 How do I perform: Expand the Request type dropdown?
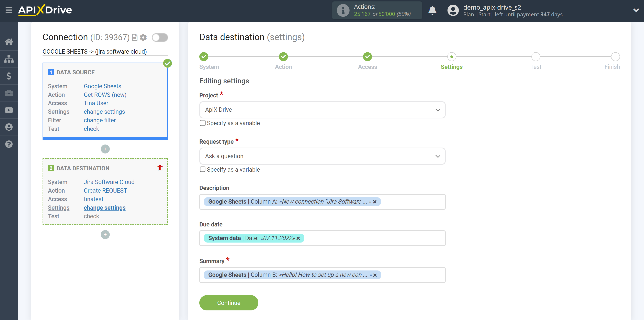(x=322, y=156)
